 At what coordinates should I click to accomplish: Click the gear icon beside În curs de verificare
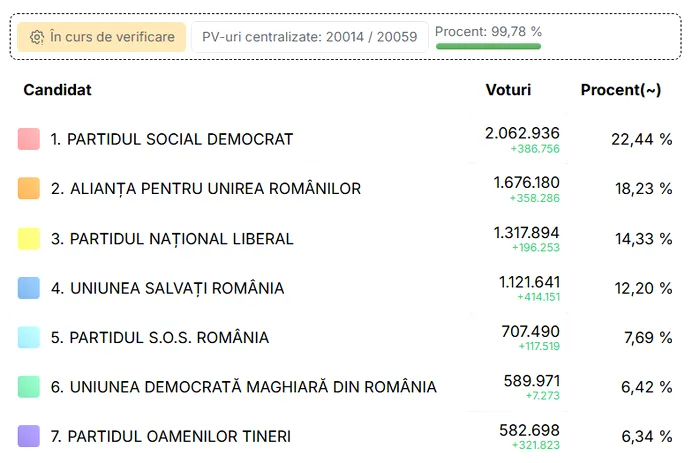[x=37, y=37]
